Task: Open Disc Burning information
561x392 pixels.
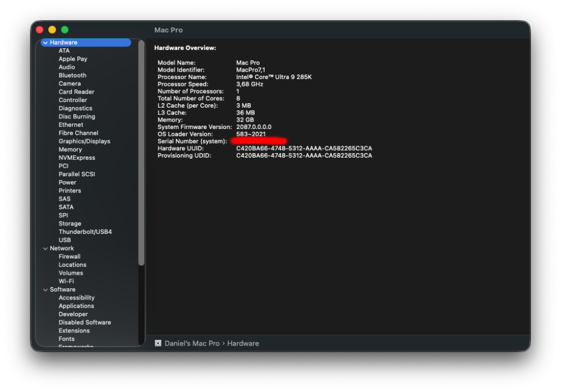Action: (77, 117)
